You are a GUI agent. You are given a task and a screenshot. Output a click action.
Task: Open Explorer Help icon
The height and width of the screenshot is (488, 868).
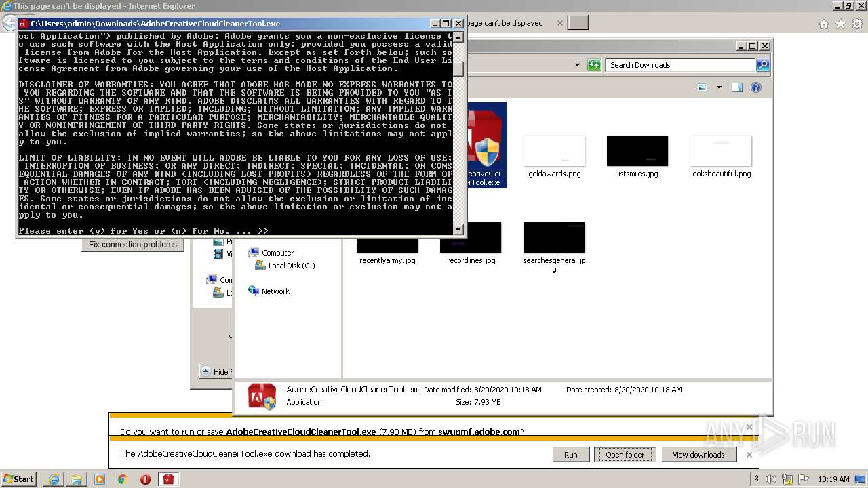tap(756, 87)
